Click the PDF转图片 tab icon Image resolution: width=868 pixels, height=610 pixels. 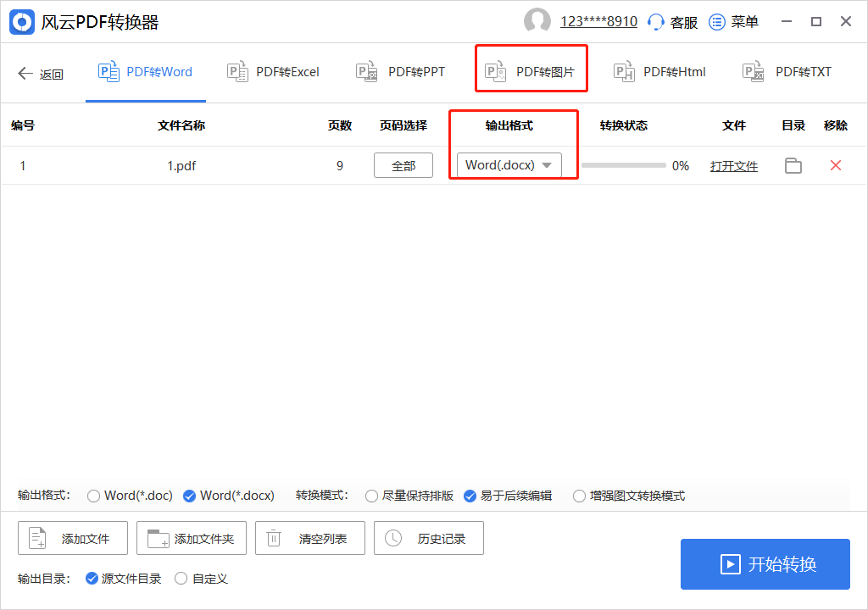(495, 71)
